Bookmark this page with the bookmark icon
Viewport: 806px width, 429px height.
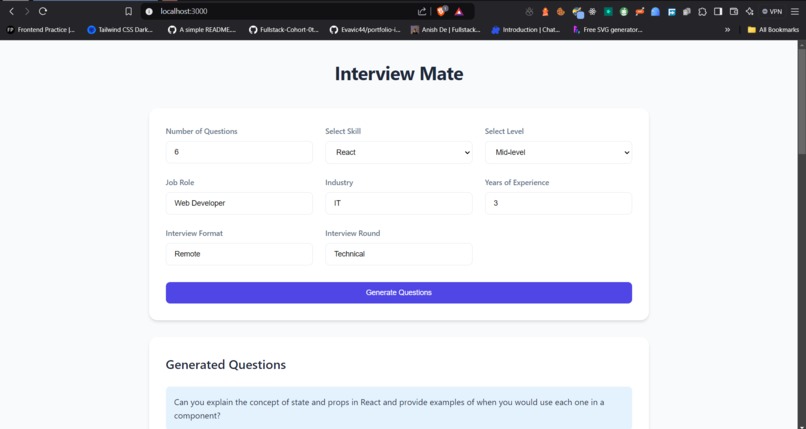[x=129, y=11]
